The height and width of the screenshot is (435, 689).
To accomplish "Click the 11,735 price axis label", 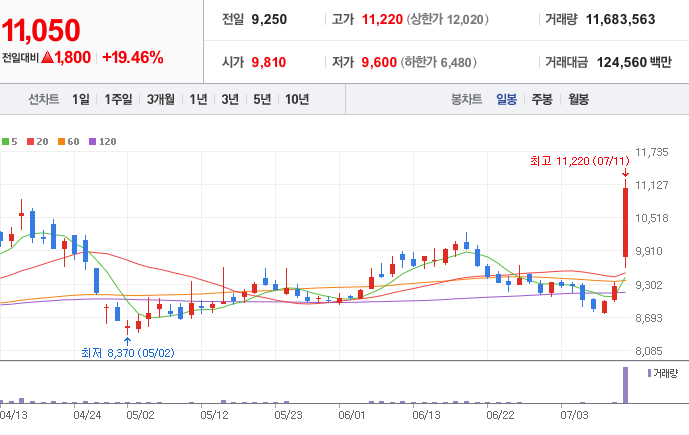I will 652,152.
